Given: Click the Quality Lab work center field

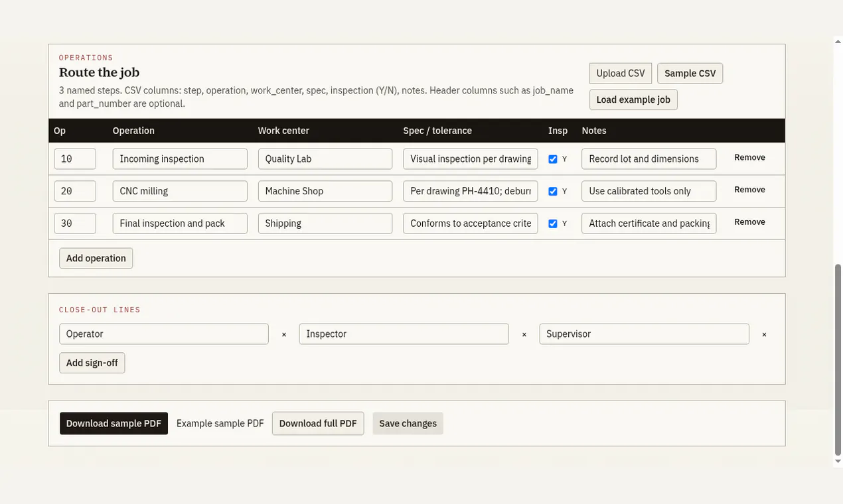Looking at the screenshot, I should coord(325,159).
